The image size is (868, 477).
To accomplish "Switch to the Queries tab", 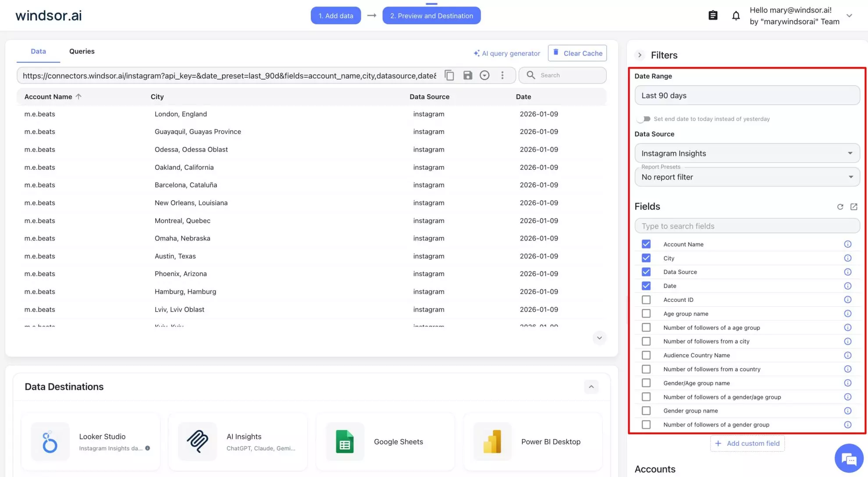I will [x=82, y=51].
